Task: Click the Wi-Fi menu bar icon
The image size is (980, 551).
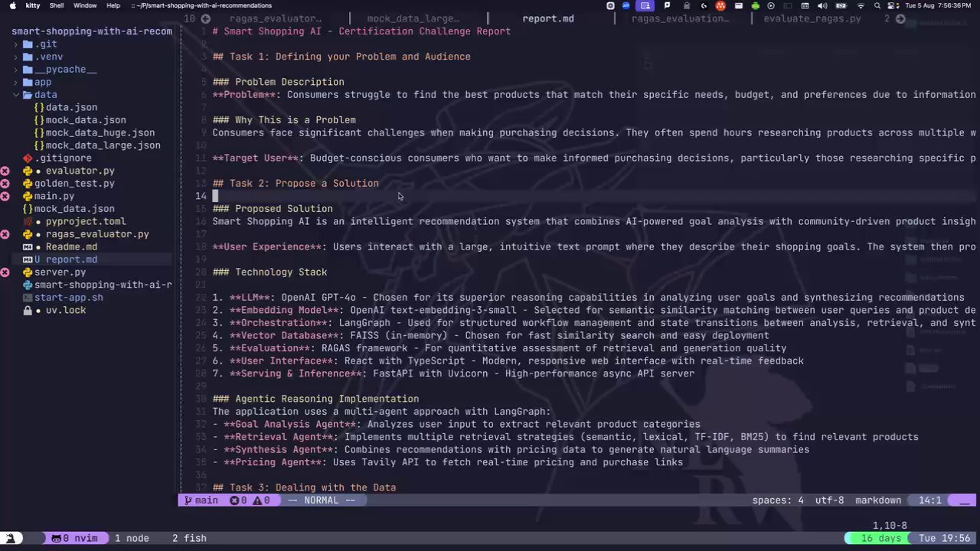Action: [x=861, y=5]
